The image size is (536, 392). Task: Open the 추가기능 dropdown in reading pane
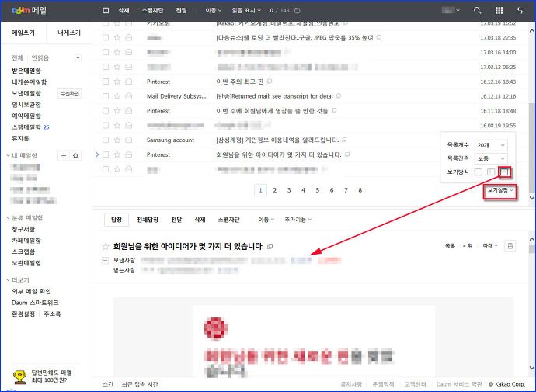(298, 220)
